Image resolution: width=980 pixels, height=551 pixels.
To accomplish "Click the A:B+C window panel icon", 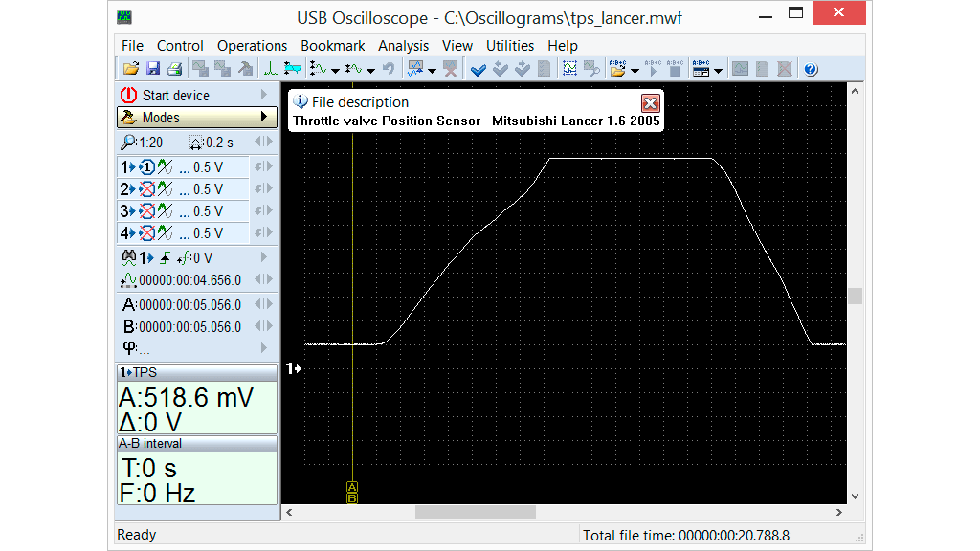I will (702, 69).
